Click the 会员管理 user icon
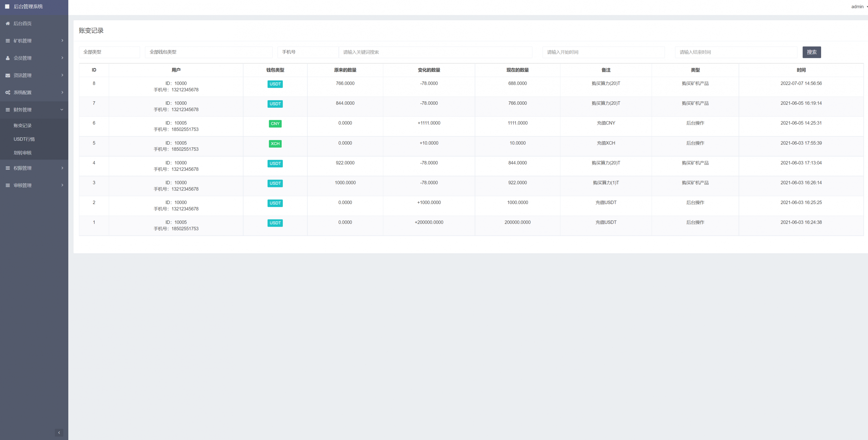The width and height of the screenshot is (868, 440). pos(8,58)
